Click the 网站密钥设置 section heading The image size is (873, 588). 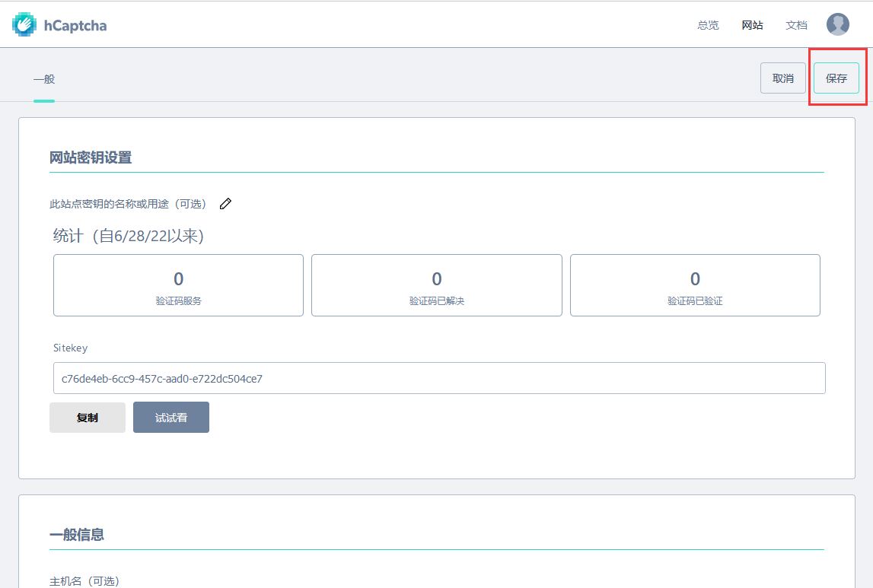click(x=91, y=157)
